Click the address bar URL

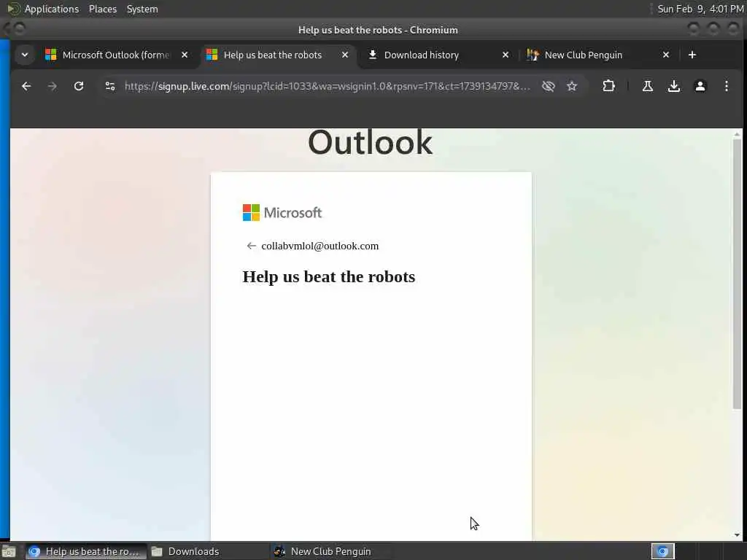click(x=328, y=86)
